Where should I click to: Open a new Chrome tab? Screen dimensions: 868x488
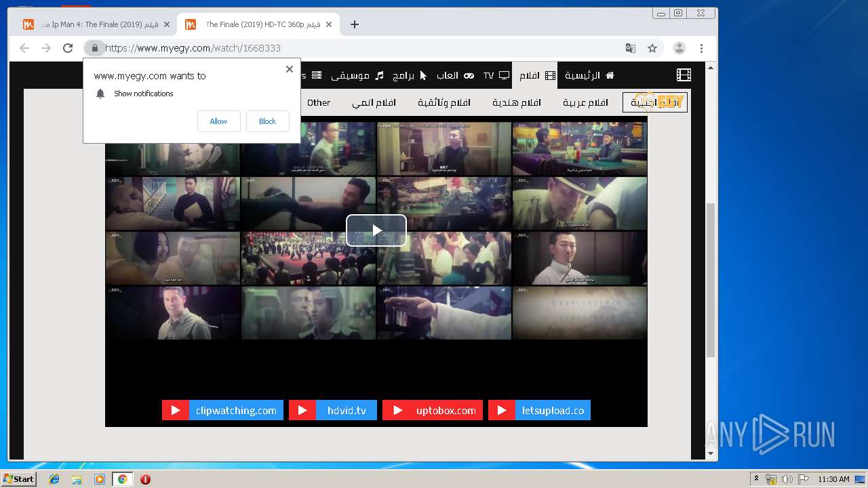click(x=355, y=24)
